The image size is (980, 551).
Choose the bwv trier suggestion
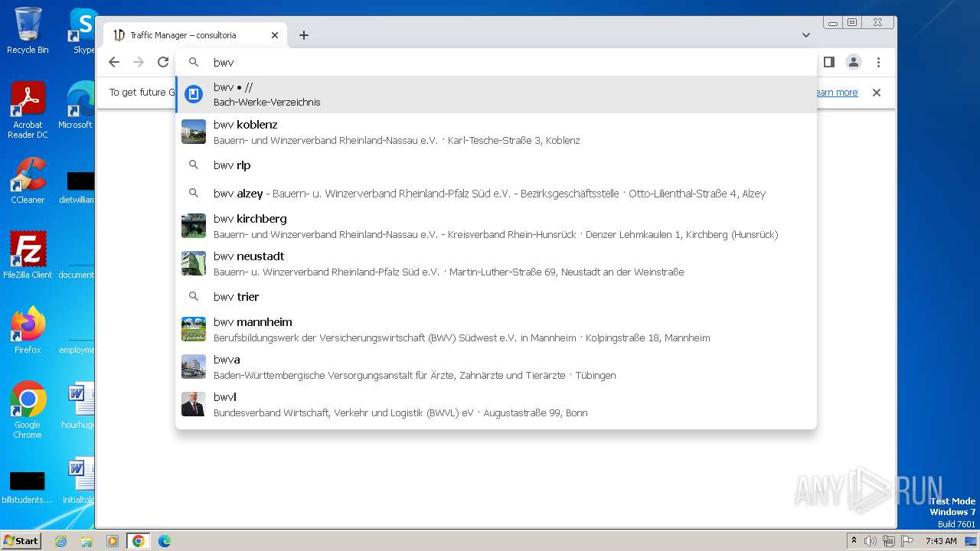point(496,297)
